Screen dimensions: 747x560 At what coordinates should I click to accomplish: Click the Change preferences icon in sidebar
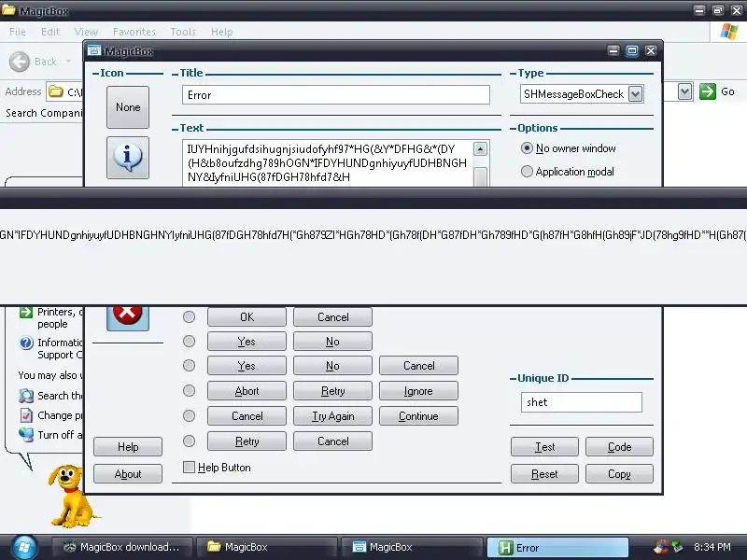pos(26,415)
